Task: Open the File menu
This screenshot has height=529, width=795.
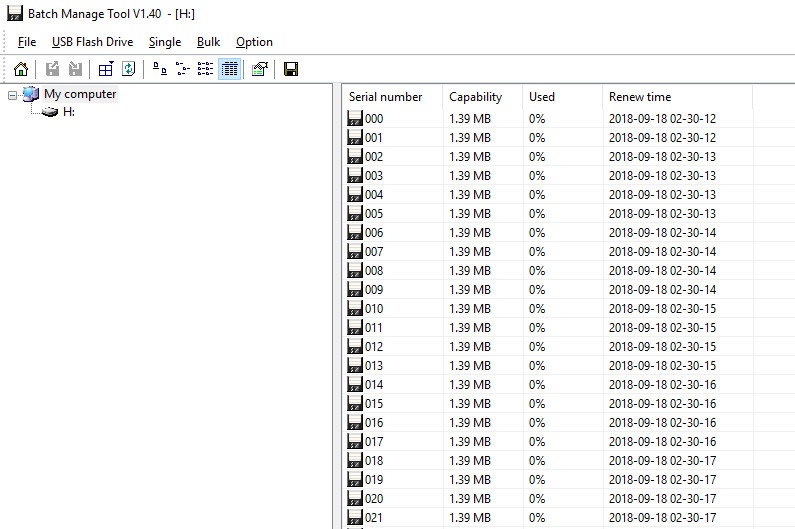Action: (x=27, y=42)
